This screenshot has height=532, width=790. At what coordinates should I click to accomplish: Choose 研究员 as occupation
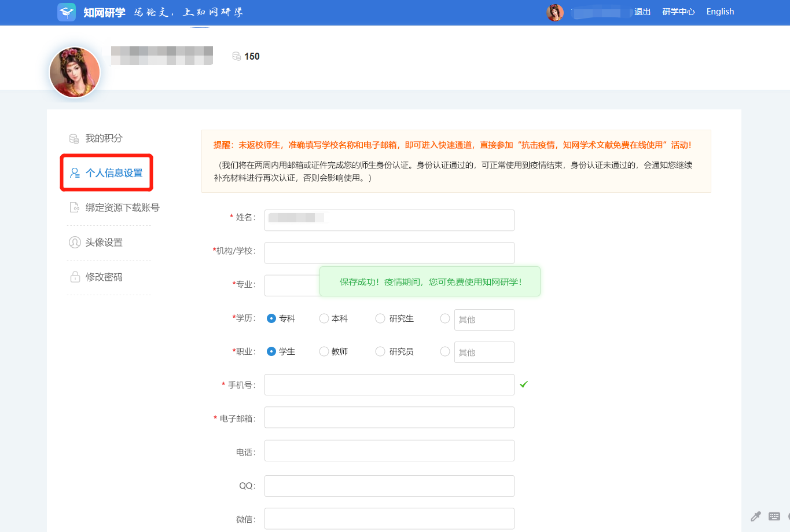point(380,351)
